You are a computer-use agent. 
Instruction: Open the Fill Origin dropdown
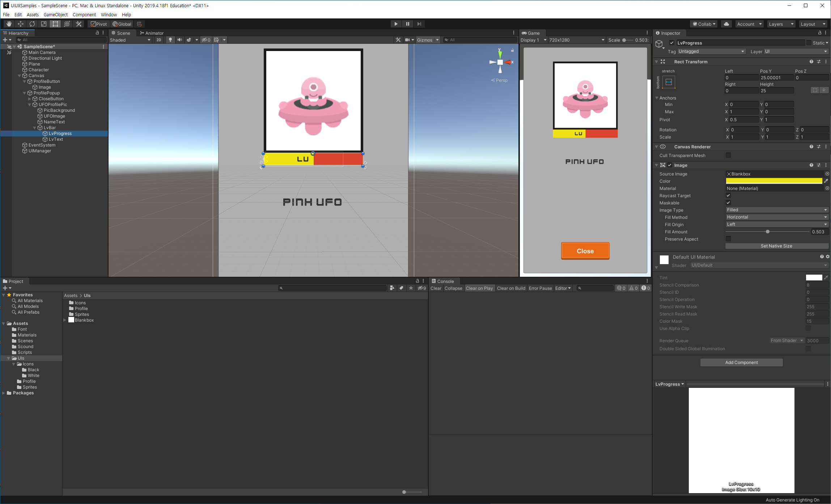pos(776,224)
